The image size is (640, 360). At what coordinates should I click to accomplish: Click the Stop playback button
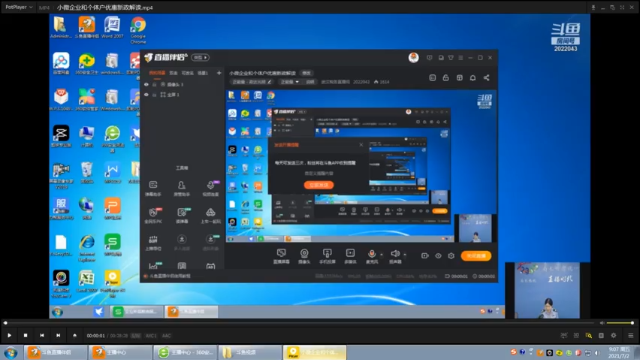pos(25,336)
